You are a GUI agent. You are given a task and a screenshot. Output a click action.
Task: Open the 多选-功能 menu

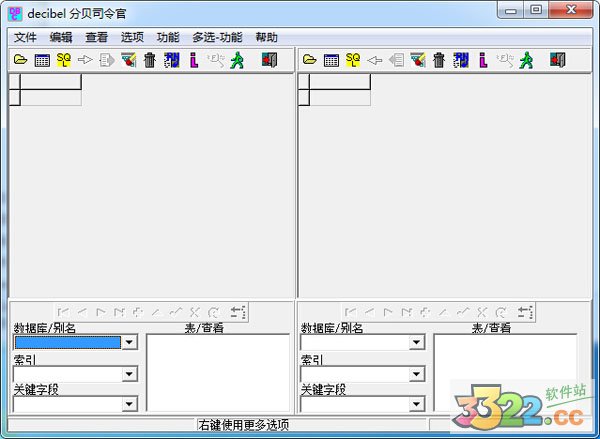coord(217,38)
